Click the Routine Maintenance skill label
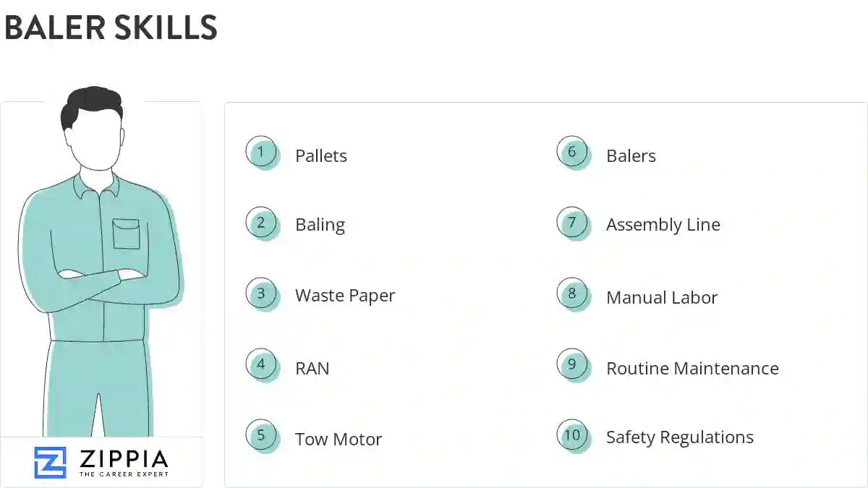Viewport: 868px width, 488px height. (692, 368)
